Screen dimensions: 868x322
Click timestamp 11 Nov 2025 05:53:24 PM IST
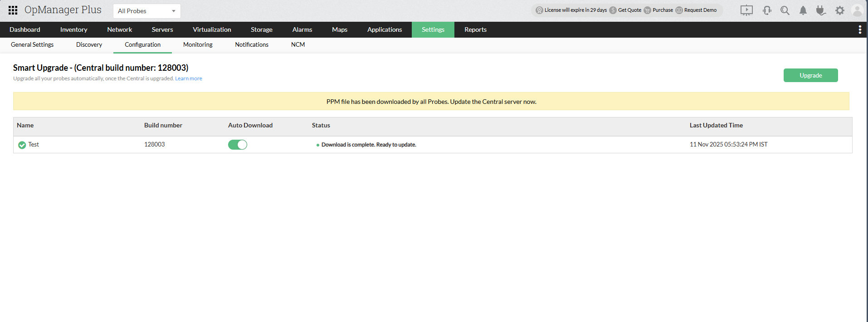click(x=729, y=144)
